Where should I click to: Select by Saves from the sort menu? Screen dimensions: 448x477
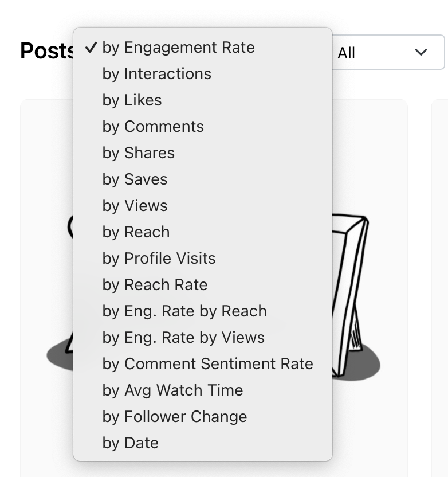[x=134, y=179]
